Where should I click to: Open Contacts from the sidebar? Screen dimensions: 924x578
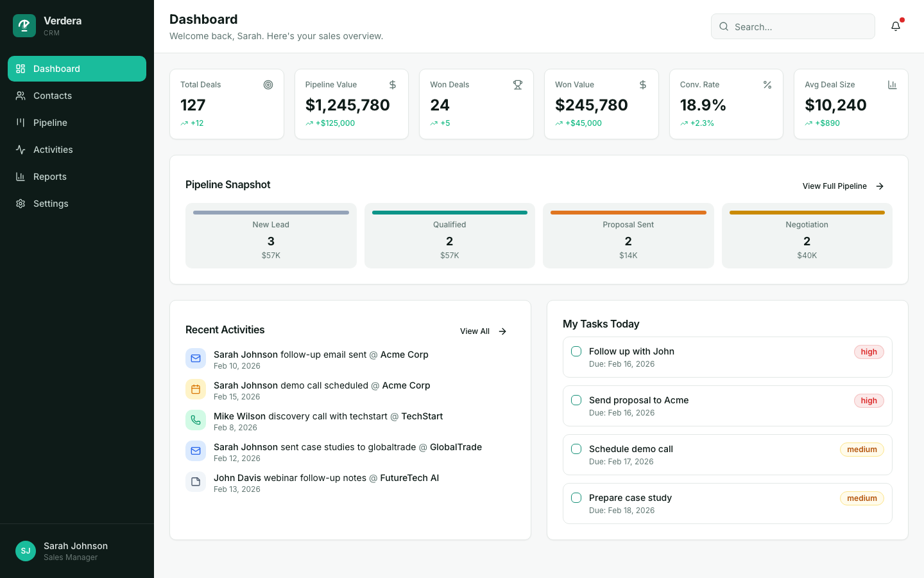(x=77, y=96)
